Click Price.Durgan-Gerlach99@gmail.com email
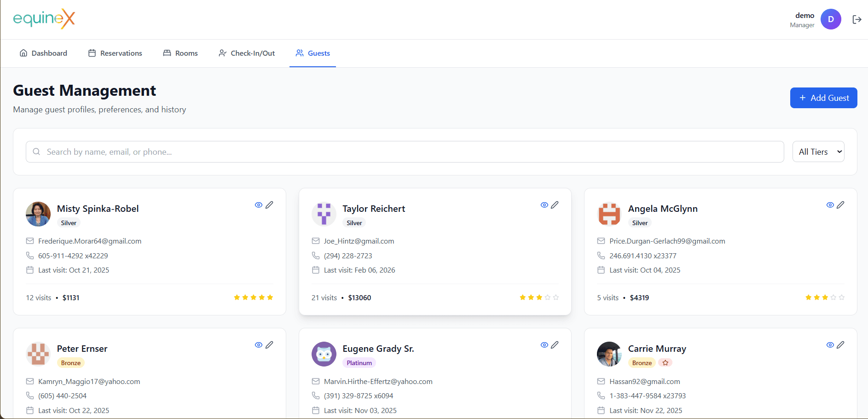Image resolution: width=868 pixels, height=419 pixels. (x=667, y=241)
